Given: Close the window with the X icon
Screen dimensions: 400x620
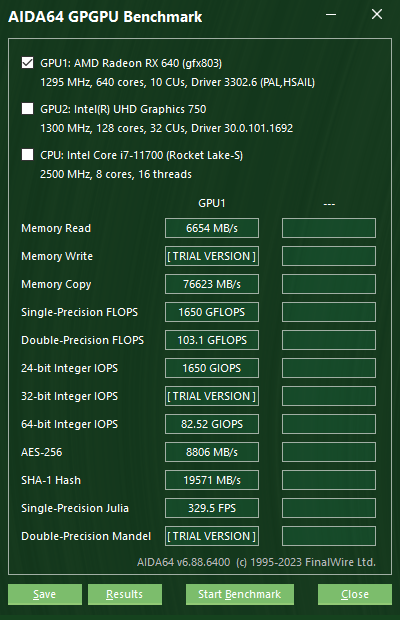Looking at the screenshot, I should coord(377,15).
